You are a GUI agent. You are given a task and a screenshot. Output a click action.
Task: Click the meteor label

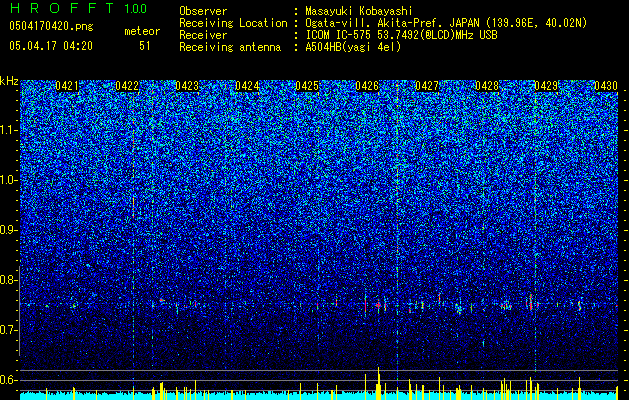[x=142, y=31]
